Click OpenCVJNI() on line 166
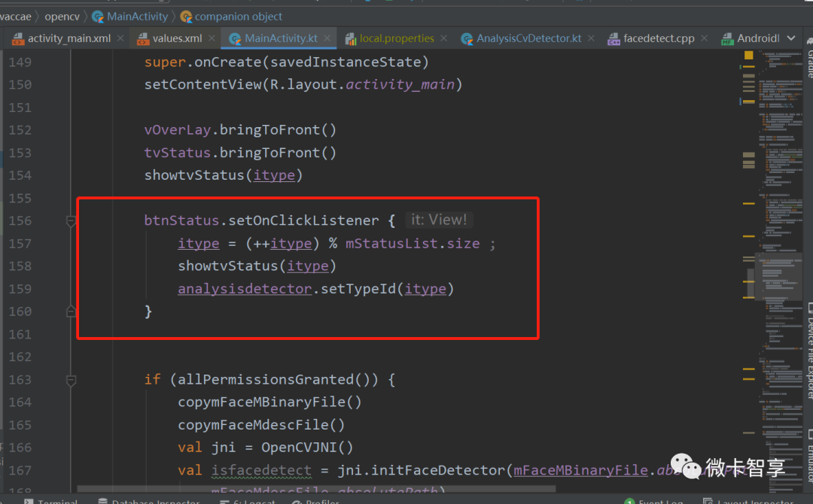The image size is (813, 504). [x=307, y=448]
